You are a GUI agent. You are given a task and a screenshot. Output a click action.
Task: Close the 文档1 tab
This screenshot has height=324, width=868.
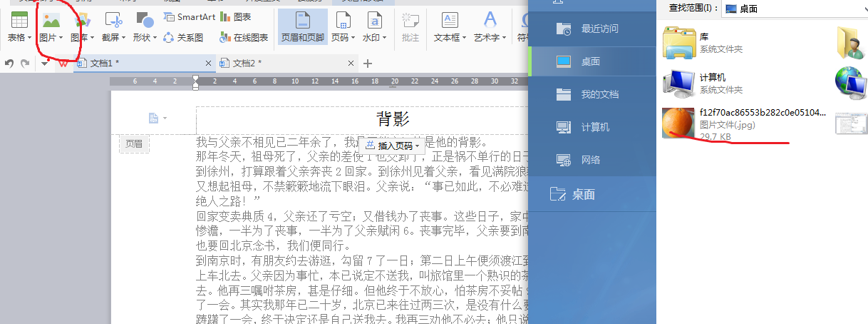pos(208,64)
